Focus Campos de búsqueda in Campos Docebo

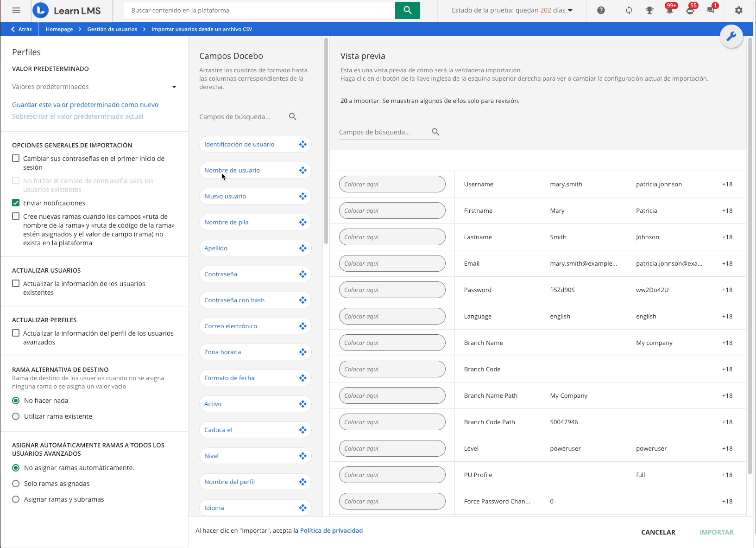tap(242, 117)
